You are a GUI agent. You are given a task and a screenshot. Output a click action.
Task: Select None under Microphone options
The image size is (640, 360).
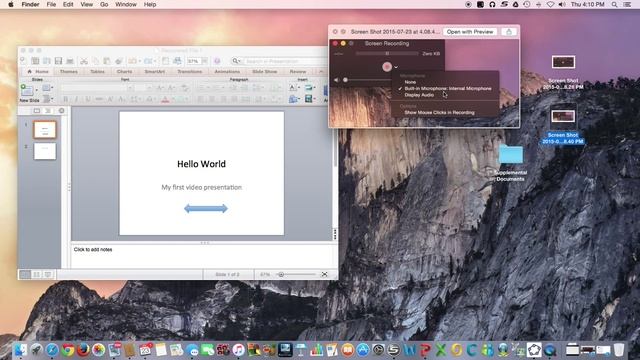pos(410,82)
